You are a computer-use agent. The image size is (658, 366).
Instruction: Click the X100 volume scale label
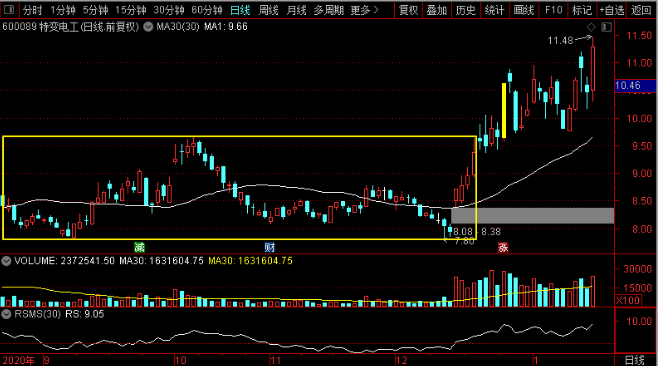click(628, 301)
